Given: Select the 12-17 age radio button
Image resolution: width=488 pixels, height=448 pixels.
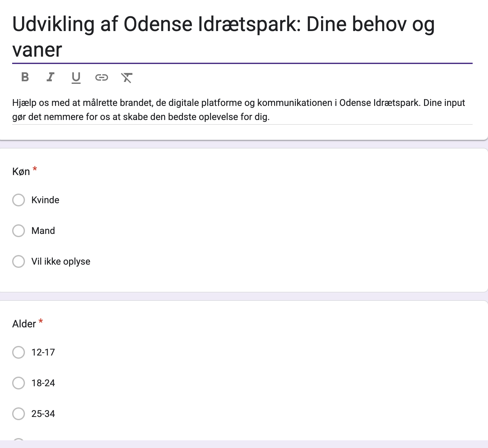Looking at the screenshot, I should point(19,352).
